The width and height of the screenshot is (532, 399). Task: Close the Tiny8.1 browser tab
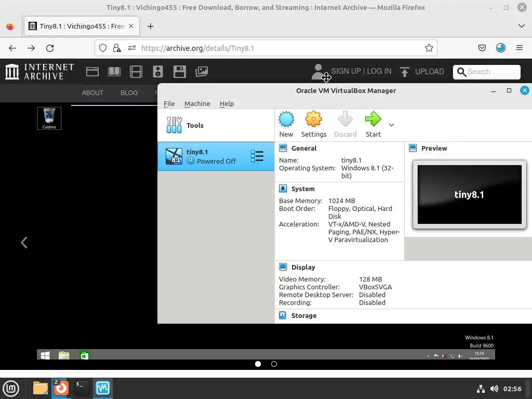coord(131,26)
